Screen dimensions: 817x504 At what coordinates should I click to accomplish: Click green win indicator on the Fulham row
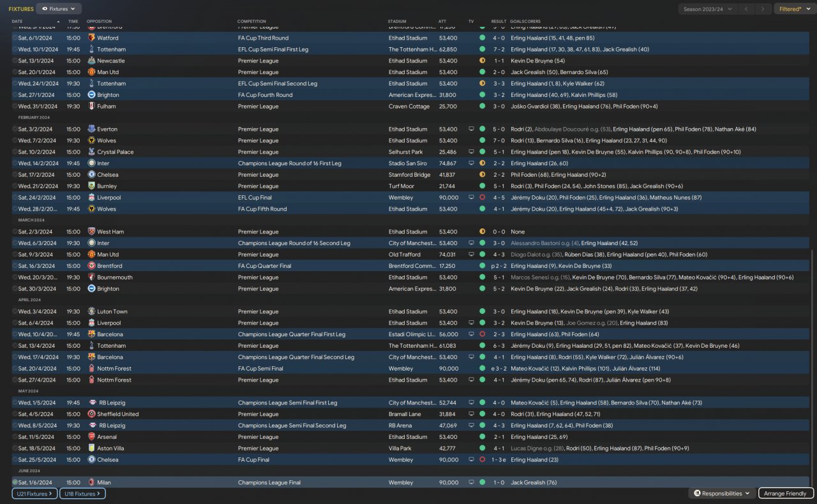tap(483, 107)
